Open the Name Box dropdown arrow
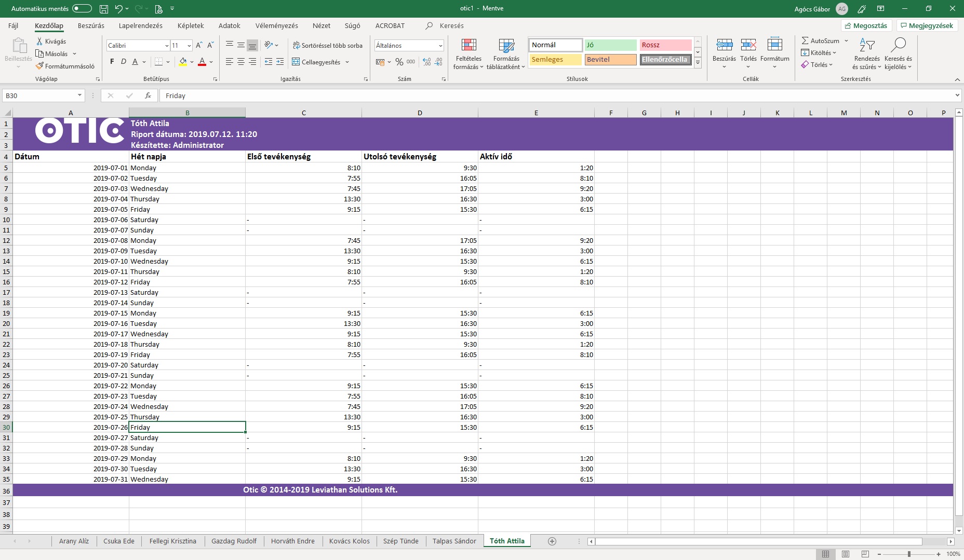Viewport: 964px width, 560px height. [x=79, y=95]
